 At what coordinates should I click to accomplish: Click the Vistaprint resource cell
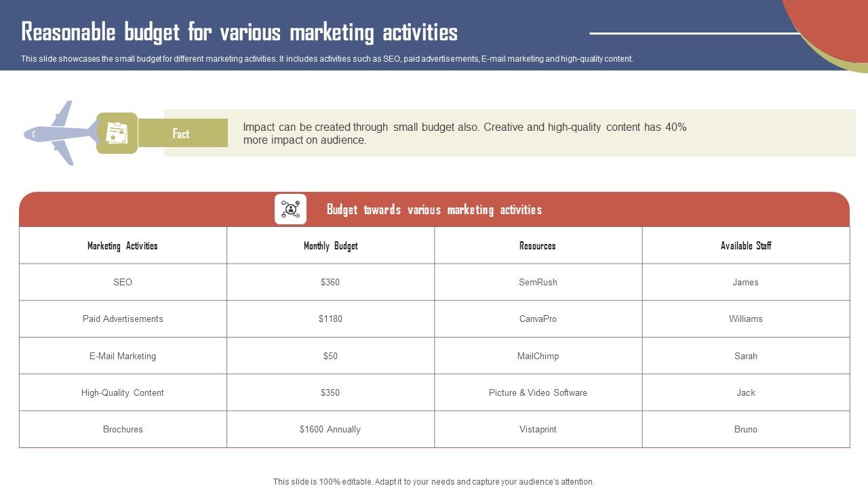(x=538, y=429)
